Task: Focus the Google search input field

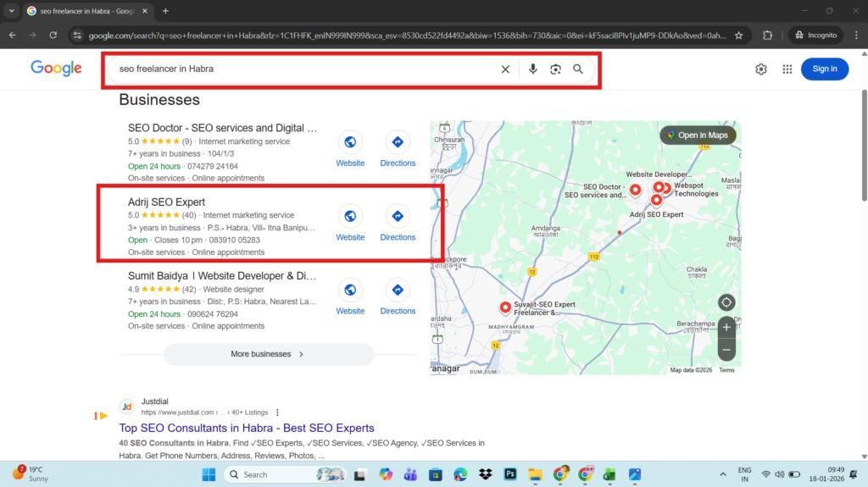Action: pyautogui.click(x=304, y=69)
